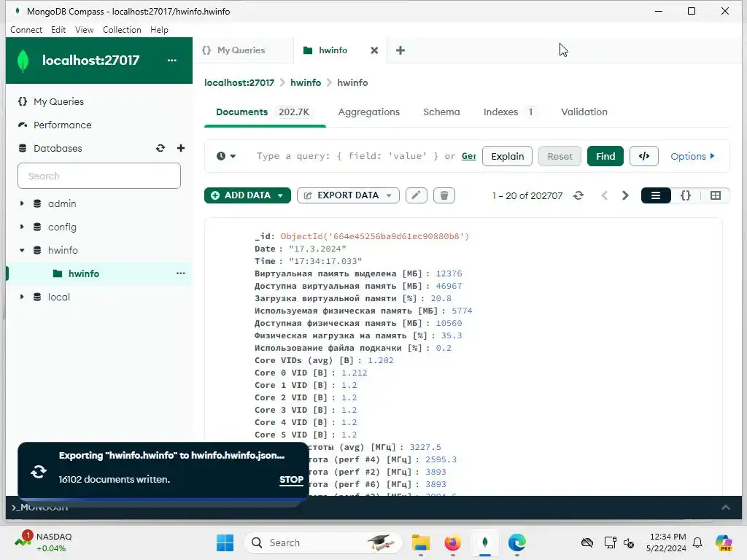Open connection options menu next to localhost:27017
This screenshot has height=560, width=747.
(172, 61)
